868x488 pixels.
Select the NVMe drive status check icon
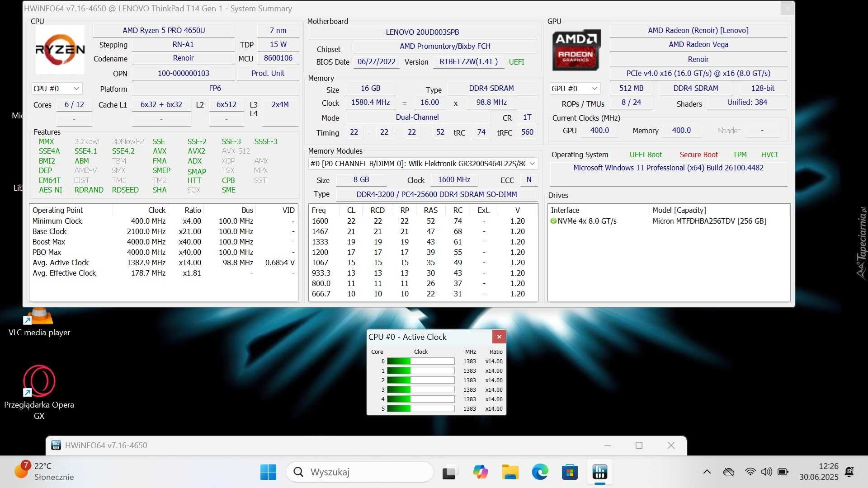[553, 221]
